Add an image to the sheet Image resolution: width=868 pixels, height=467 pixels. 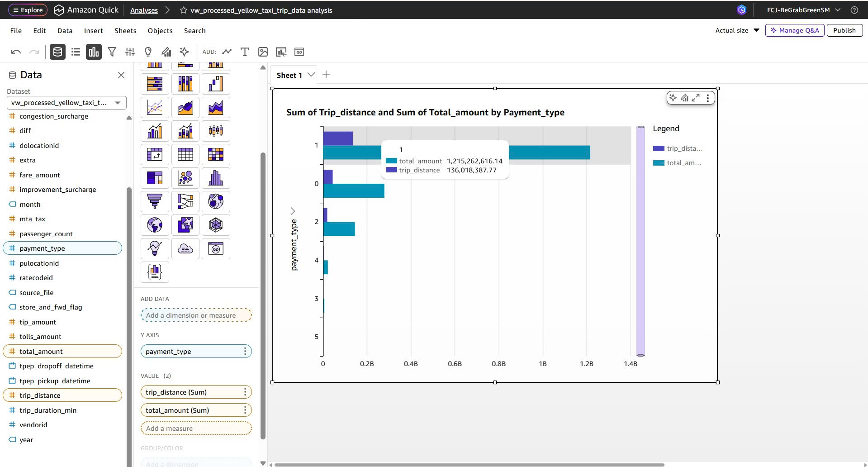[263, 52]
